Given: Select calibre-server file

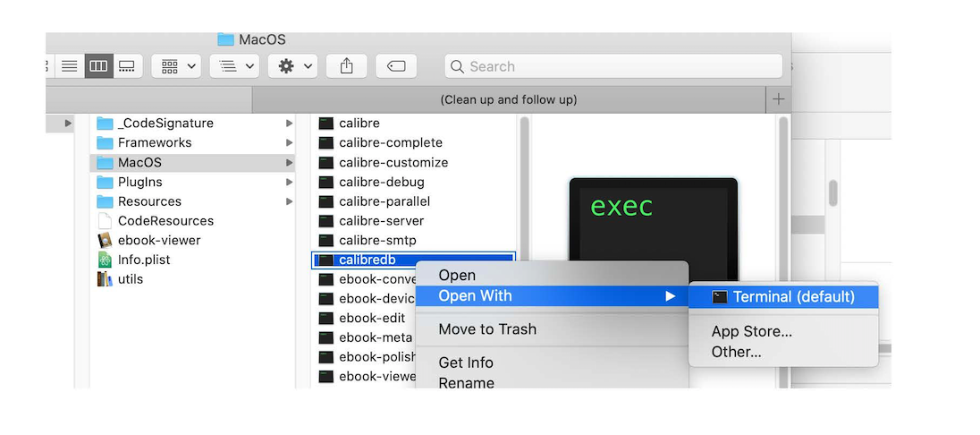Looking at the screenshot, I should click(414, 221).
